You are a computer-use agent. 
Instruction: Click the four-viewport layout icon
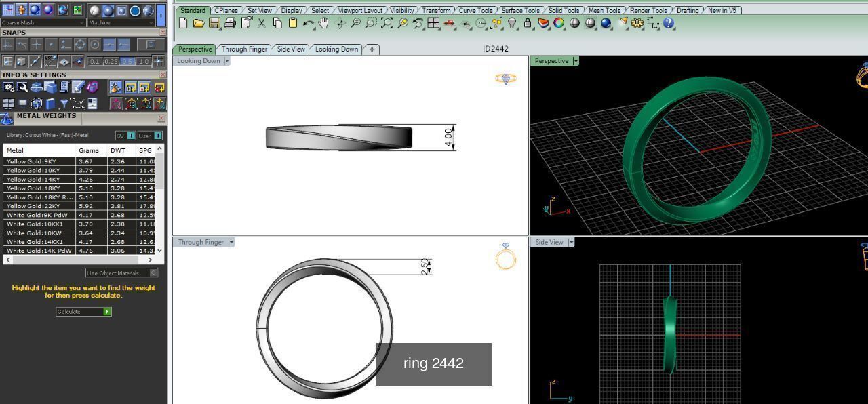(x=433, y=23)
